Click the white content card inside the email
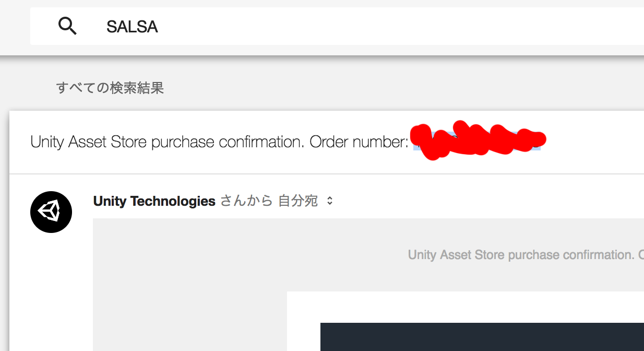 pos(464,307)
